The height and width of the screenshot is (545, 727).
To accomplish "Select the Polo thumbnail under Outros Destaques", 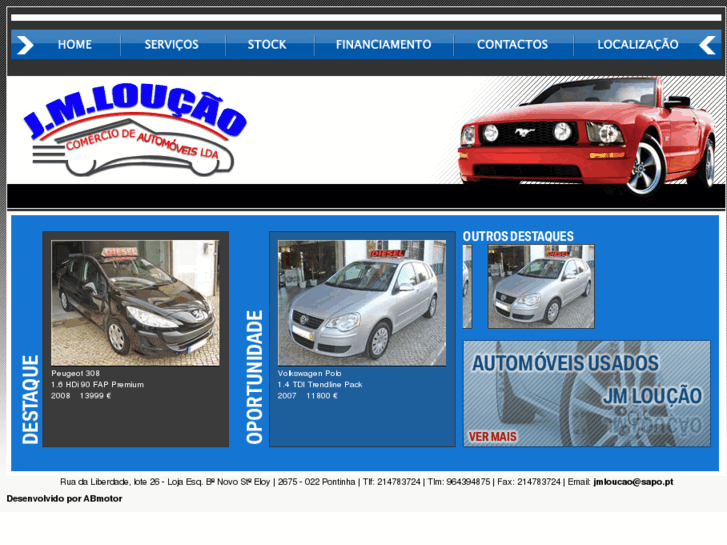I will pyautogui.click(x=541, y=287).
